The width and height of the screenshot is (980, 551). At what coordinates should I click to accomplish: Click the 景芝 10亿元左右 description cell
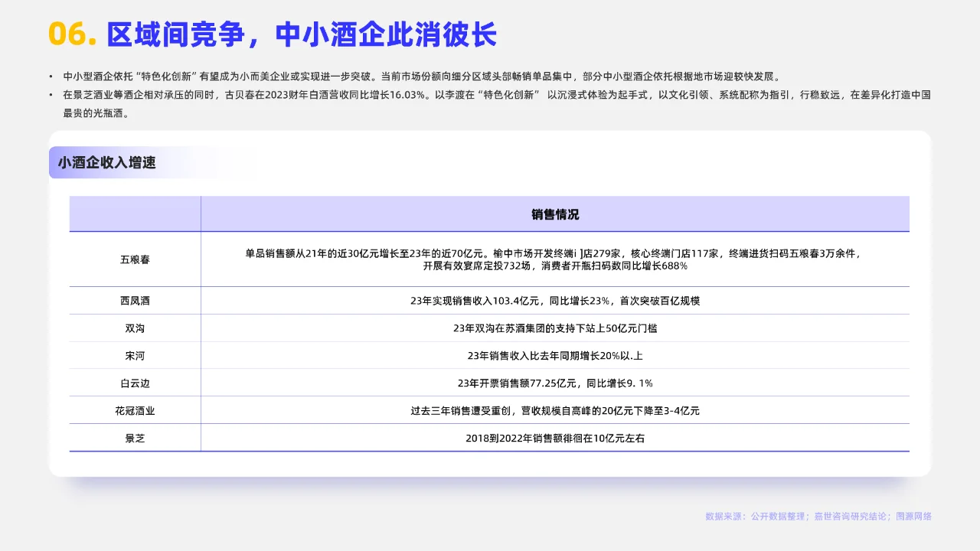tap(555, 438)
